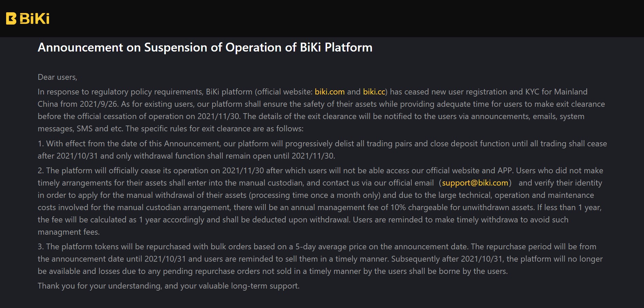The image size is (644, 308).
Task: Click the yellow B logo icon
Action: 11,18
